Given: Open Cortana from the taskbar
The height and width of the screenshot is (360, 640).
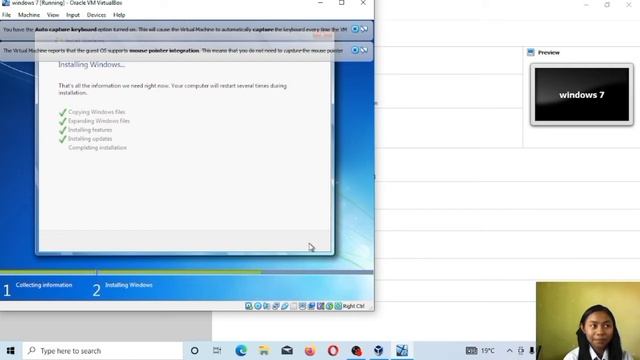Looking at the screenshot, I should (x=195, y=351).
